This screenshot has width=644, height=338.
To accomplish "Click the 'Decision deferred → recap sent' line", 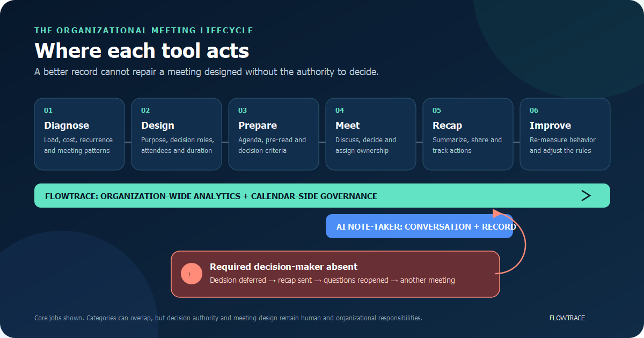I will pos(332,280).
